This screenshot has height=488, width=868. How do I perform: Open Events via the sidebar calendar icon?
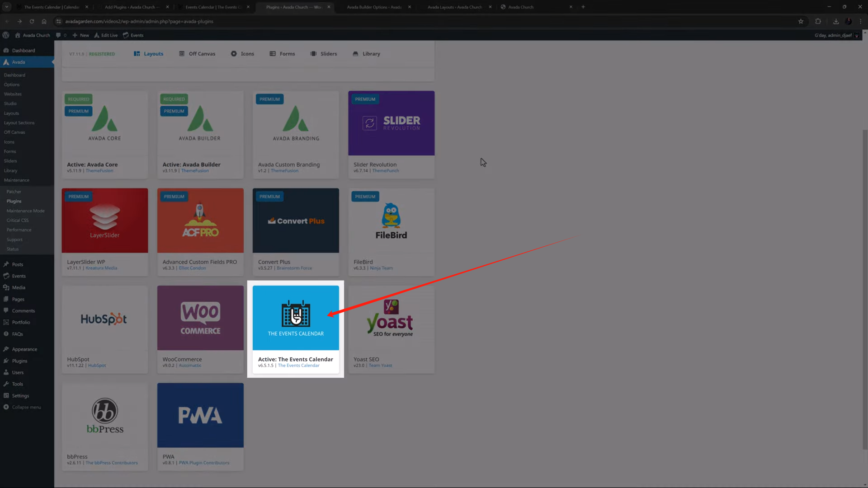(6, 276)
